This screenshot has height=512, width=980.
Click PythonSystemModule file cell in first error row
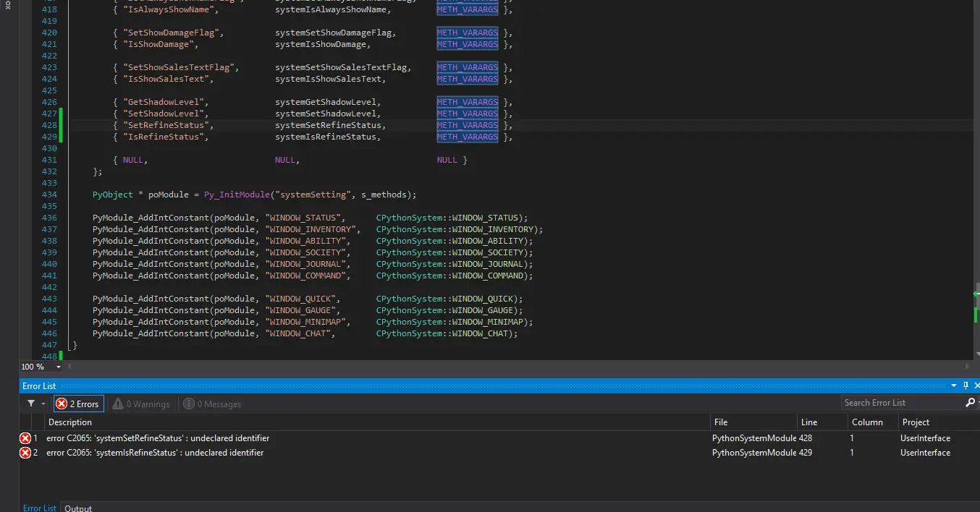(x=753, y=438)
